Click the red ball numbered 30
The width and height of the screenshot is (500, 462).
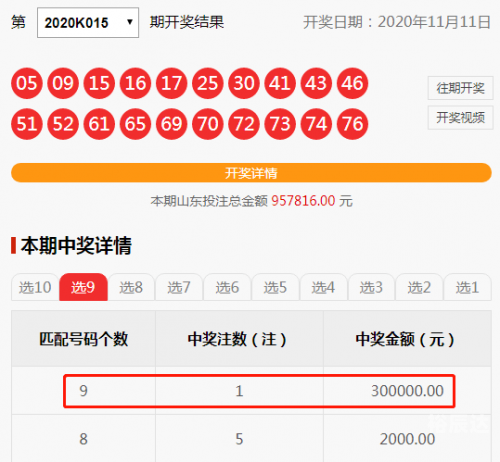tap(244, 83)
